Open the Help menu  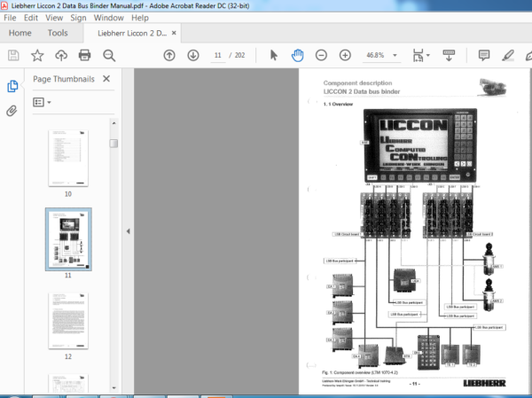(x=140, y=18)
